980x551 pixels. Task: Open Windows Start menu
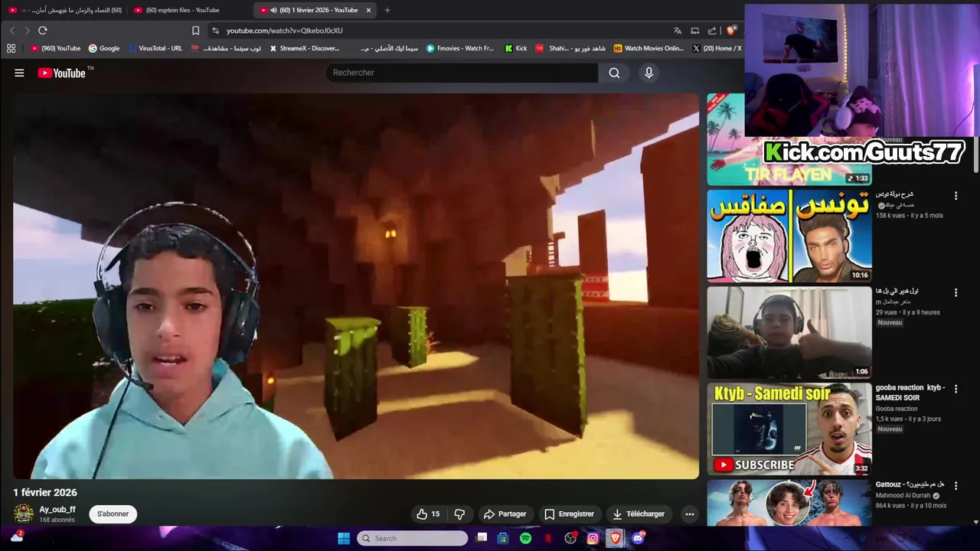344,538
